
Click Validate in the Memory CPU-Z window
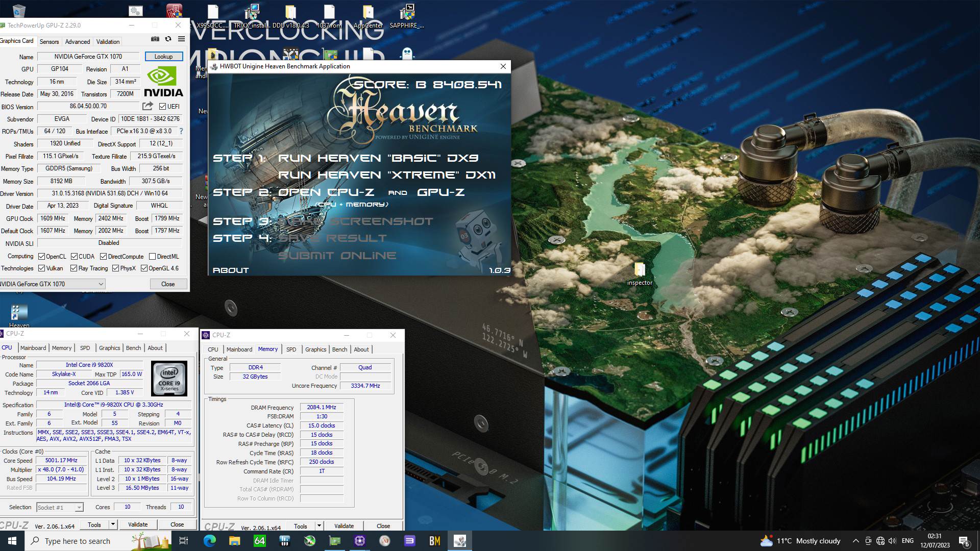coord(344,526)
